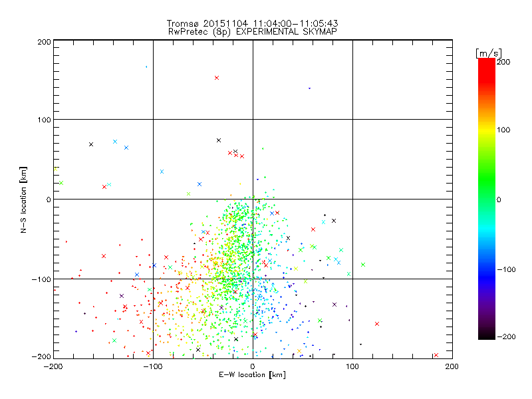
Task: Click the y-axis tick label '-200'
Action: [41, 356]
